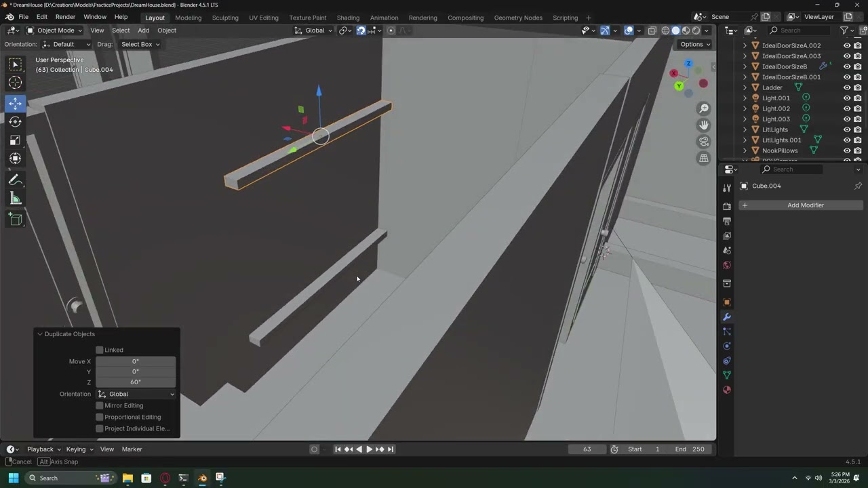Screen dimensions: 868x488
Task: Click the current frame field showing 63
Action: coord(587,449)
